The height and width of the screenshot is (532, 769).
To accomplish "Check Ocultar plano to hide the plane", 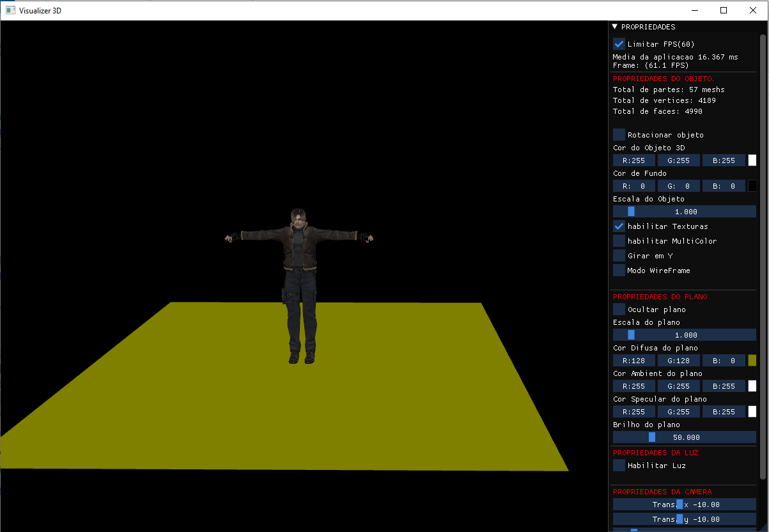I will pyautogui.click(x=619, y=309).
